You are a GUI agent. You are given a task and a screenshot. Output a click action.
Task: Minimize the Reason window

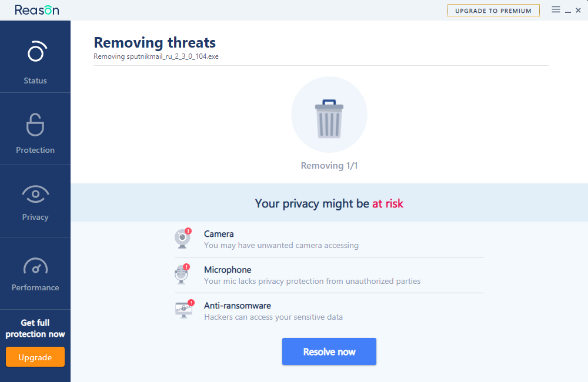click(568, 11)
